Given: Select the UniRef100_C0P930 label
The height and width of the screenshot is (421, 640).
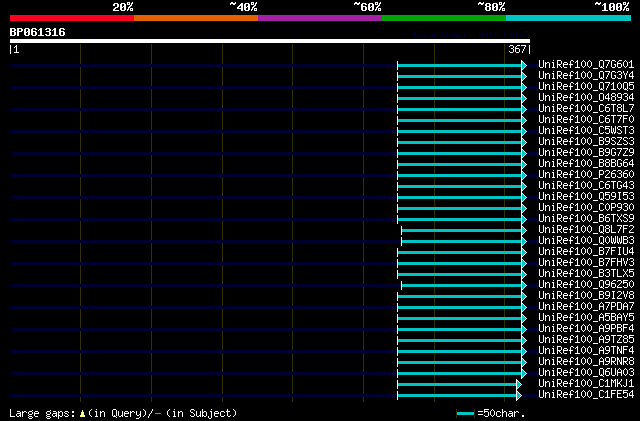Looking at the screenshot, I should 586,207.
